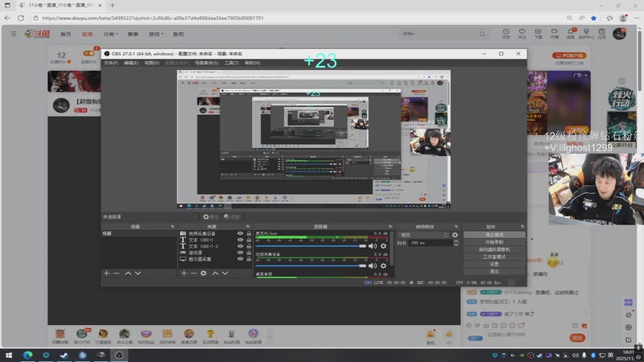Open Microsoft Edge from the taskbar
The height and width of the screenshot is (362, 644).
(x=28, y=356)
